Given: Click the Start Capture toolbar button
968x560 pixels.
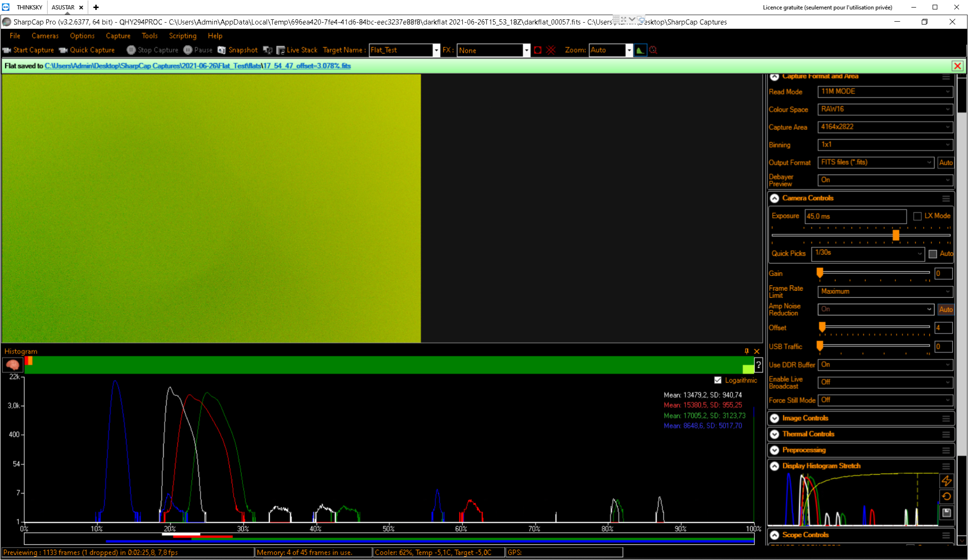Looking at the screenshot, I should 28,50.
